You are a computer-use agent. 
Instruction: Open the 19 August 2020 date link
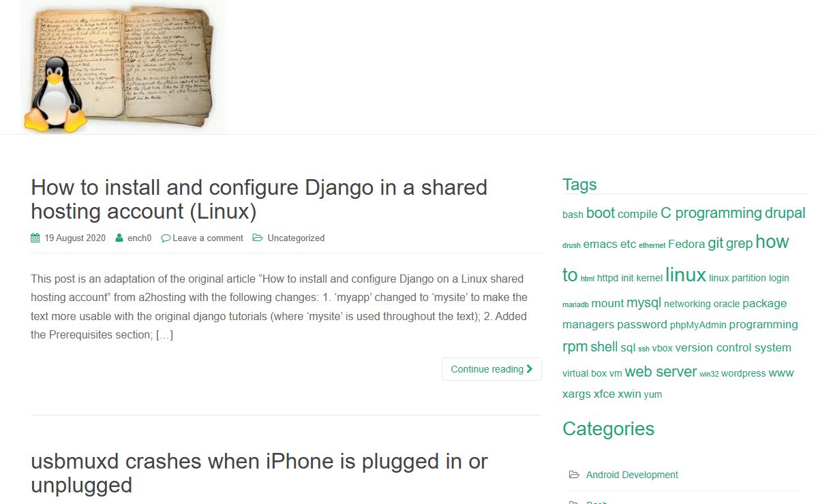(x=75, y=238)
